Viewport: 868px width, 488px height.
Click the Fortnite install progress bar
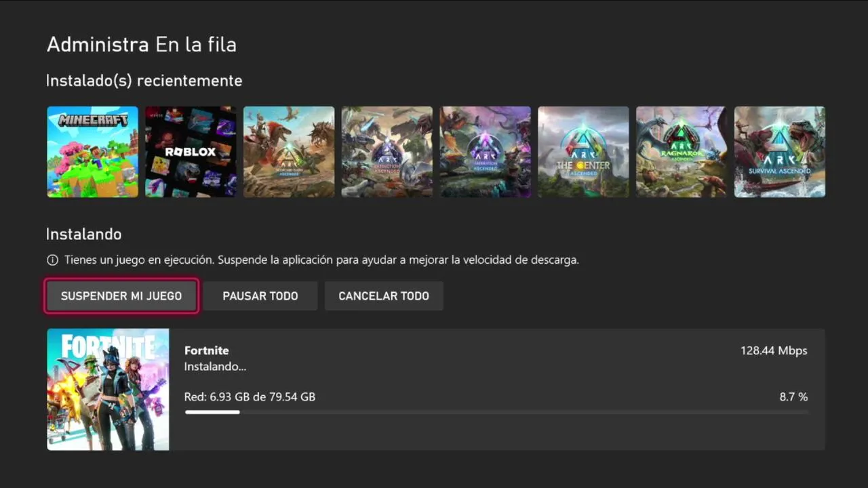pos(496,411)
